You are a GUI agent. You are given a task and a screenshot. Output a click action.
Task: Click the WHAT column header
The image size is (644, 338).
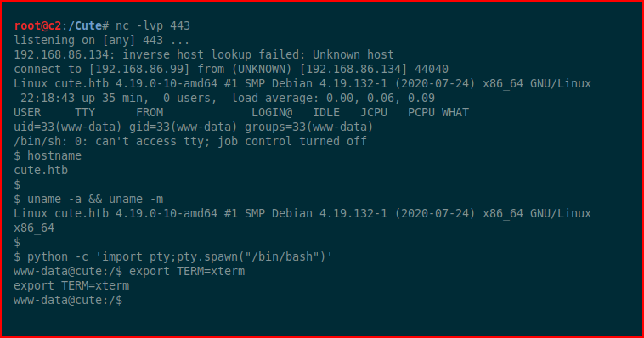[x=455, y=113]
